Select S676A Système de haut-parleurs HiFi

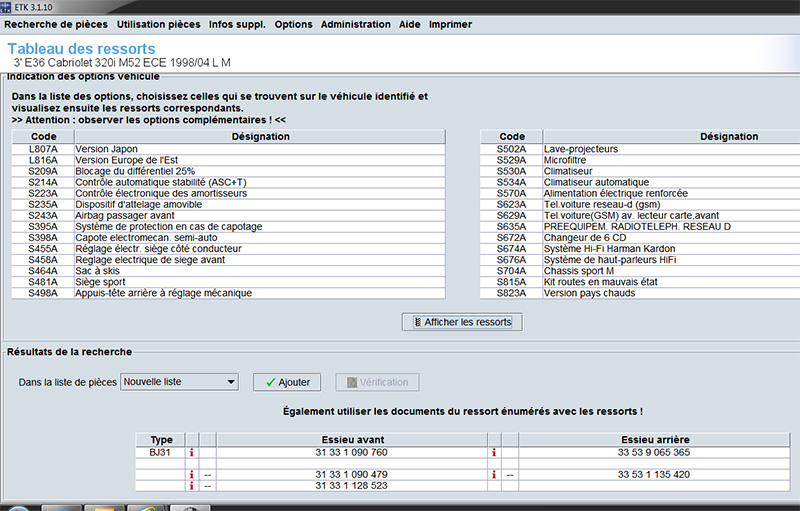pos(640,260)
